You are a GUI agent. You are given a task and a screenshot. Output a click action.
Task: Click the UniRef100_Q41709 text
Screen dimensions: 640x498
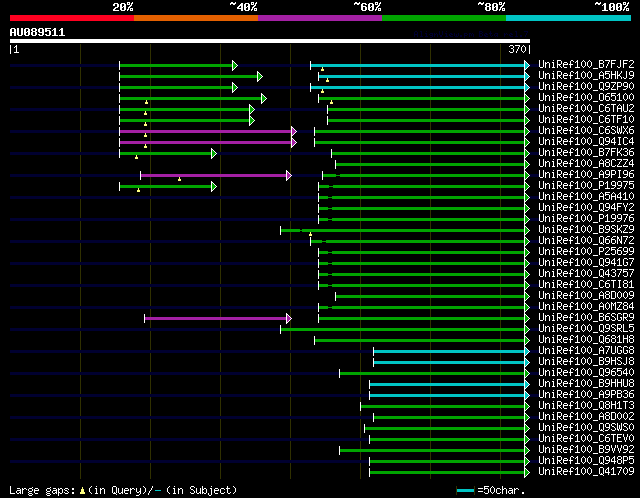point(586,472)
